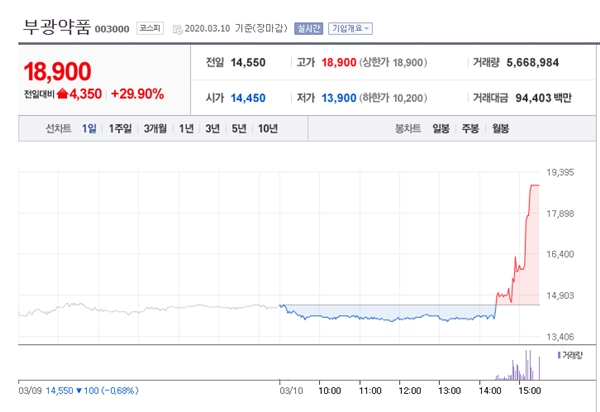The image size is (600, 412).
Task: Click the 17,898 y-axis label
Action: 560,214
